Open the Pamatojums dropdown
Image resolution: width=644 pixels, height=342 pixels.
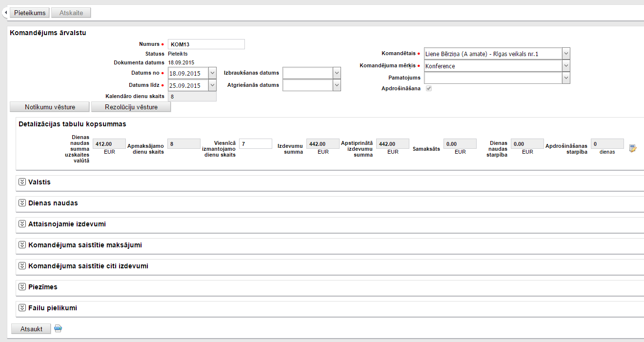pyautogui.click(x=565, y=78)
